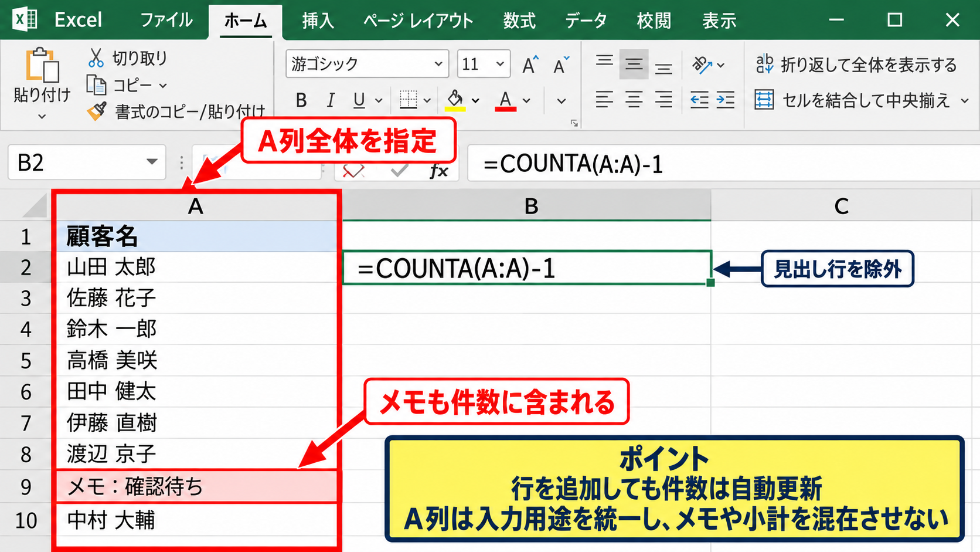
Task: Click wrap text 折り返して全体を表示する
Action: tap(856, 65)
